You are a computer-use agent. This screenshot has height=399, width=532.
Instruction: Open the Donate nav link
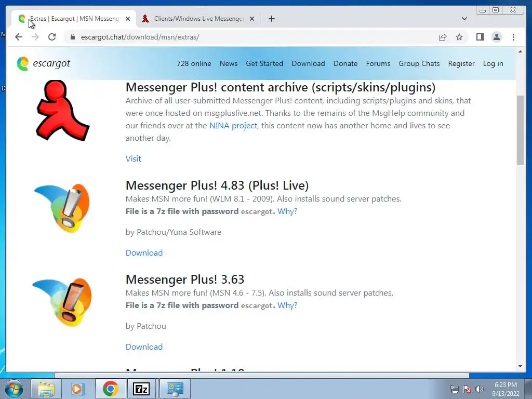click(x=345, y=63)
